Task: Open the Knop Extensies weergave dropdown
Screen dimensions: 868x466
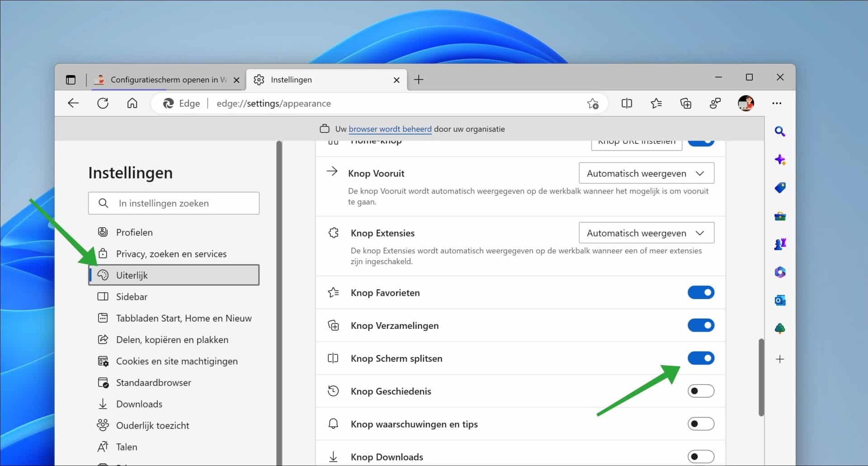Action: pyautogui.click(x=646, y=233)
